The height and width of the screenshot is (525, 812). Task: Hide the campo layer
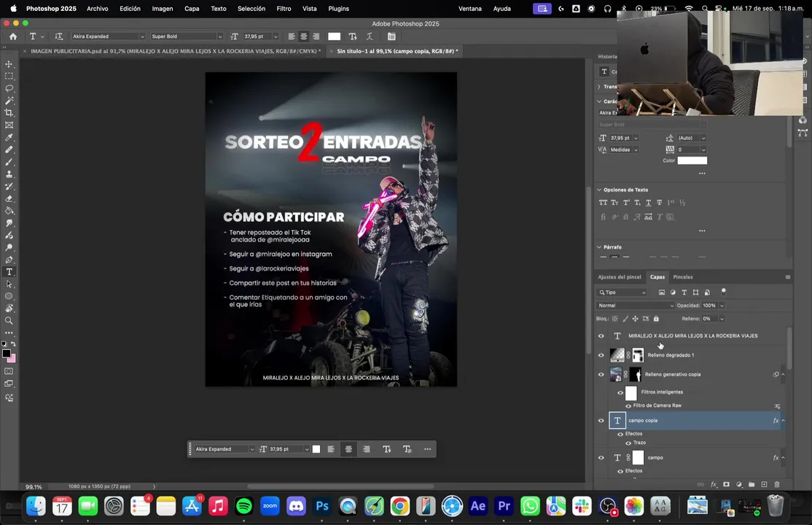(x=601, y=458)
